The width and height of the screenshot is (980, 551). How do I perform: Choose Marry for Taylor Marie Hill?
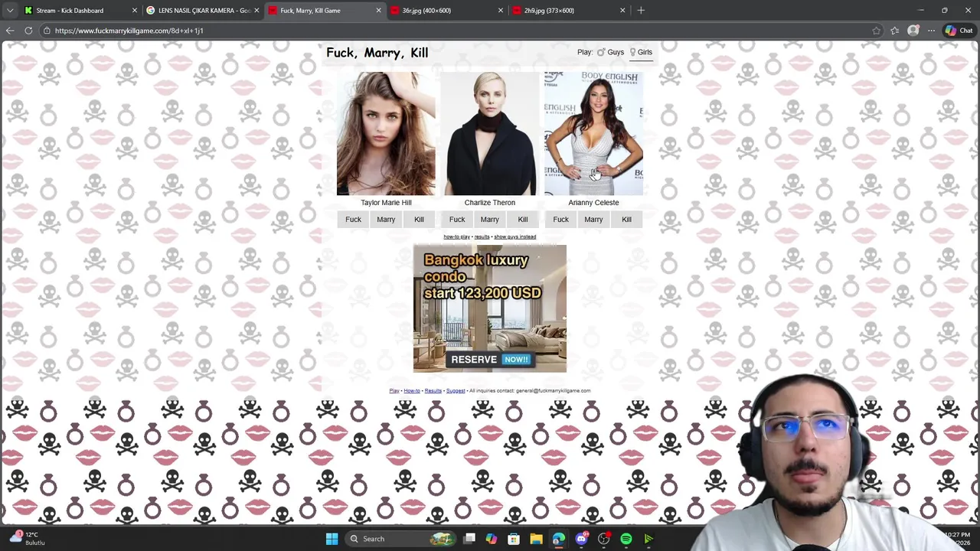pos(386,220)
